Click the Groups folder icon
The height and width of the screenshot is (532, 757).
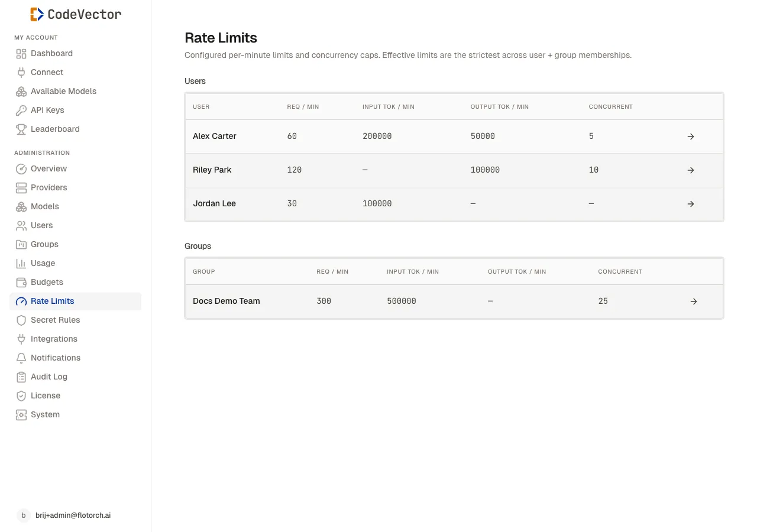(21, 245)
